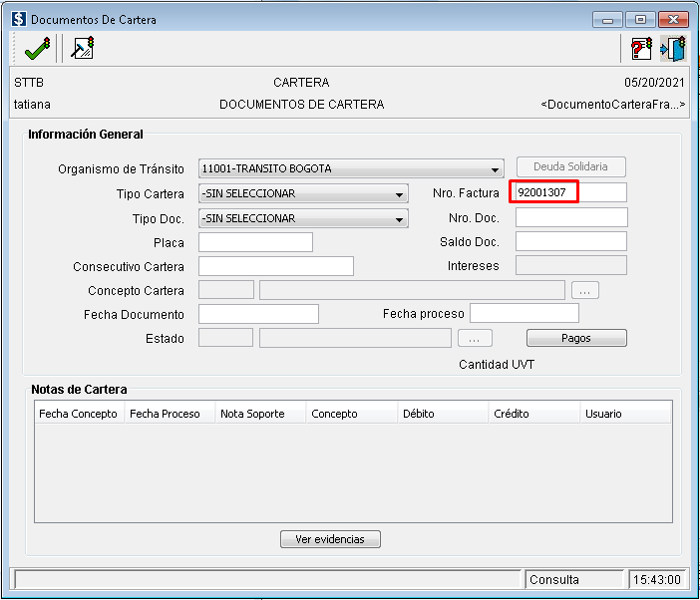Click into the Nro. Factura field
The height and width of the screenshot is (600, 700).
point(570,192)
